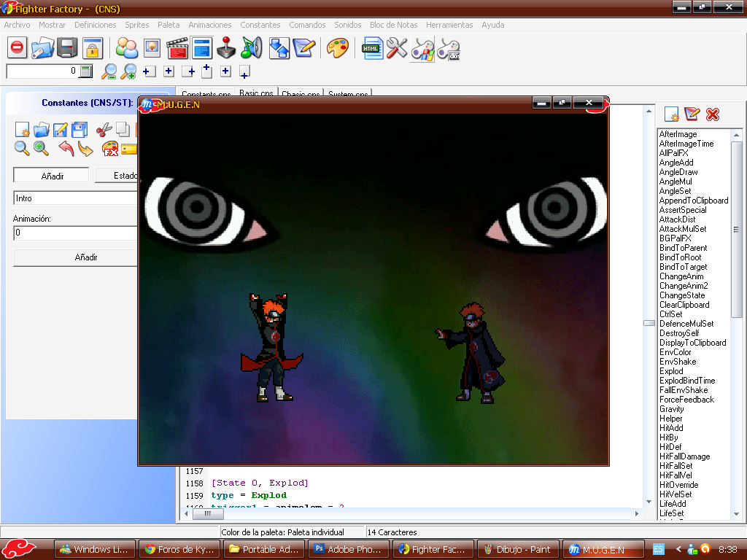This screenshot has width=747, height=560.
Task: Cut with scissors icon in Constantes panel
Action: [104, 130]
